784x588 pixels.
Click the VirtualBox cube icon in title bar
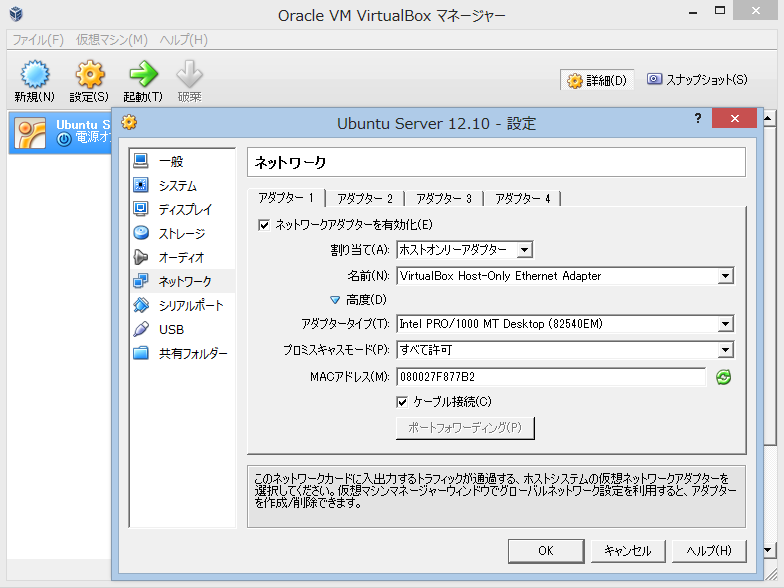(16, 14)
